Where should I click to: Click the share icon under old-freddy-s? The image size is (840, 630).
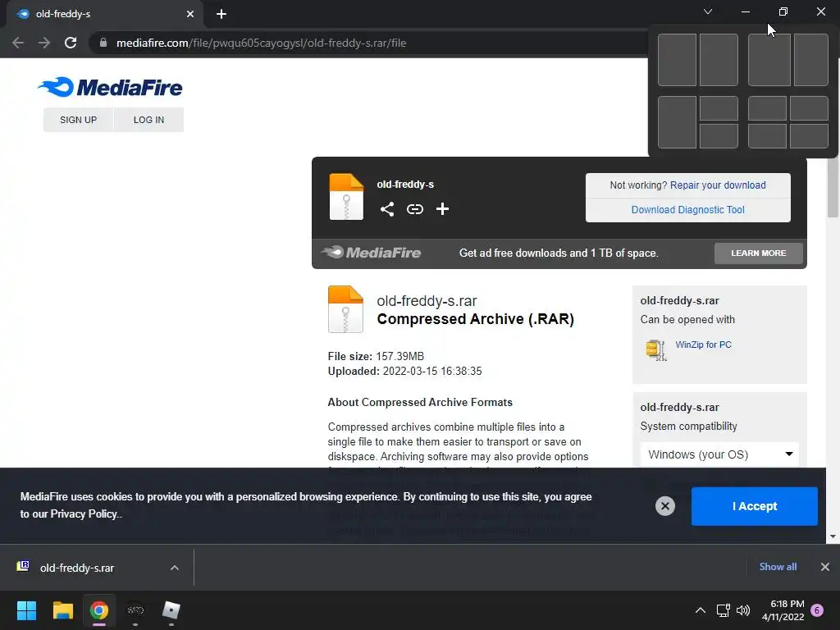point(387,209)
